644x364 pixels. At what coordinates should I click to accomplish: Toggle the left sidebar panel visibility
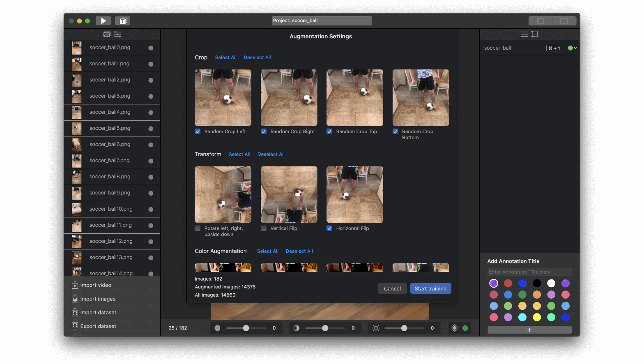click(540, 21)
